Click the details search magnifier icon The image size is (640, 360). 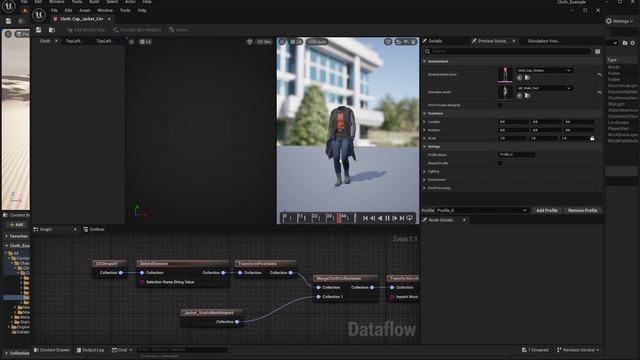pos(427,51)
